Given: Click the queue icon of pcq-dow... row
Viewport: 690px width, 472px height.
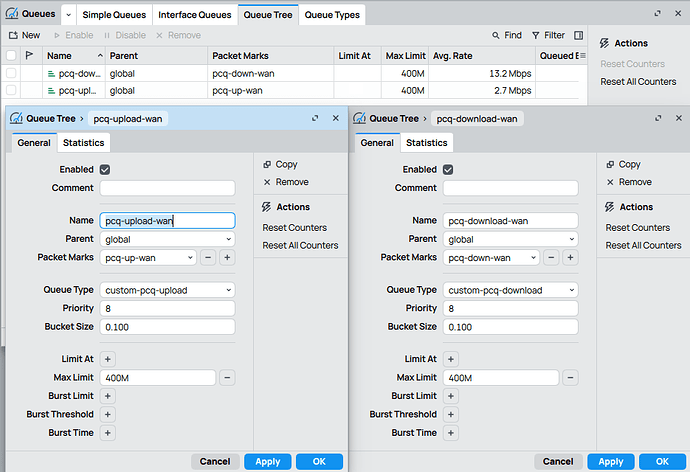Looking at the screenshot, I should pyautogui.click(x=51, y=74).
